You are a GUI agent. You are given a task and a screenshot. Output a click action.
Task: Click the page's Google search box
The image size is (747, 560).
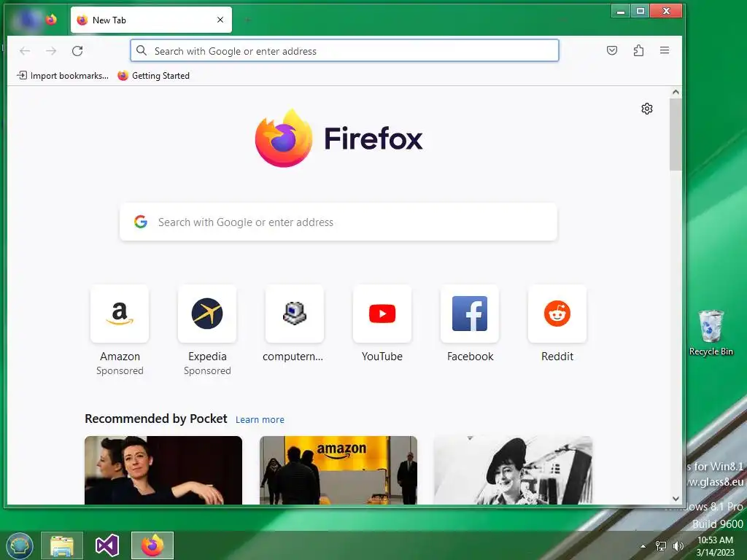click(x=338, y=222)
